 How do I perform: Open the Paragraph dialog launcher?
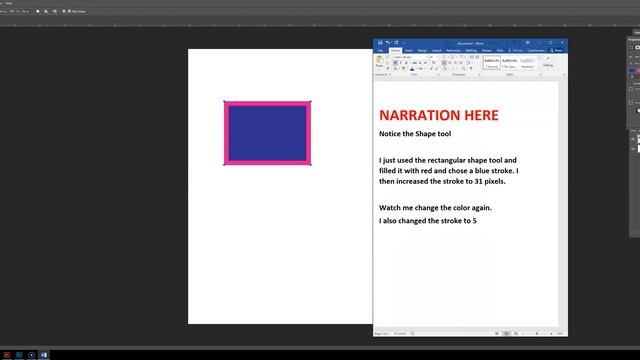click(x=479, y=75)
